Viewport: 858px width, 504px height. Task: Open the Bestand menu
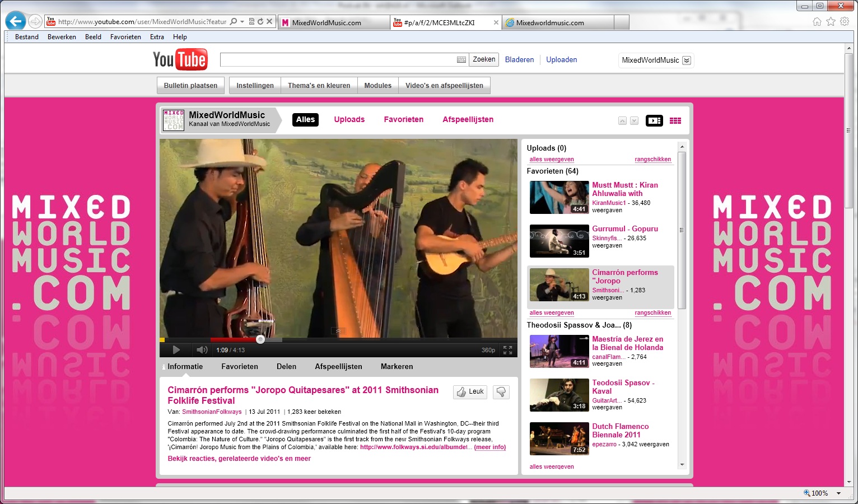pos(27,37)
